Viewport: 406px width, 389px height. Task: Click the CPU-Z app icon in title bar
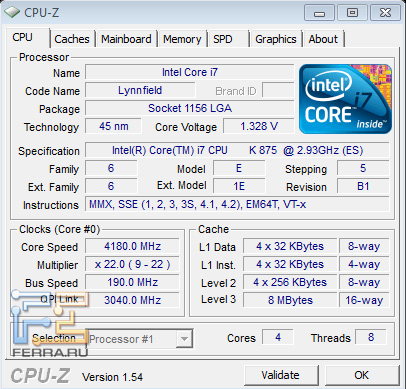point(11,12)
